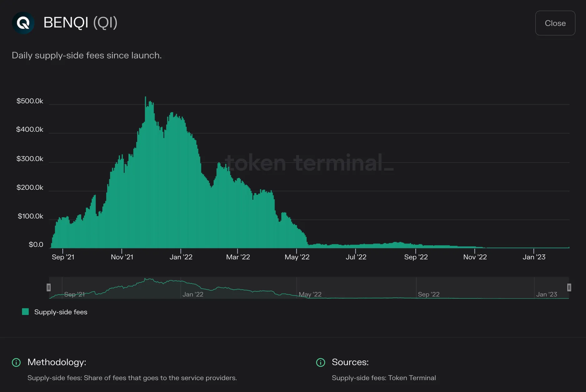
Task: Click the Jan '22 main axis label
Action: [181, 257]
